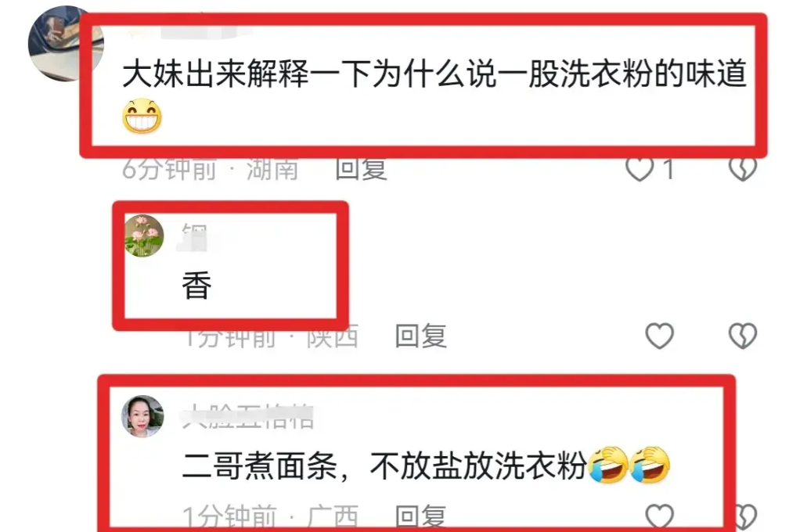The width and height of the screenshot is (789, 532).
Task: Tap the blurred username above 香
Action: (197, 237)
